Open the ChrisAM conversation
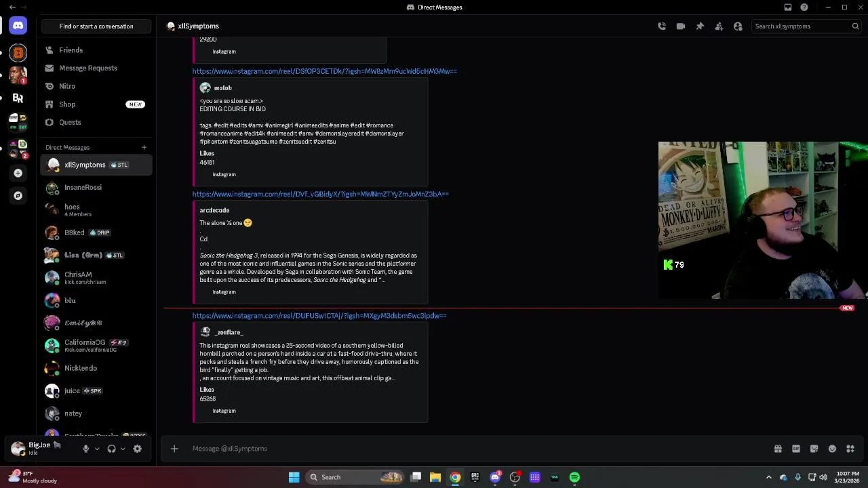Image resolution: width=868 pixels, height=488 pixels. (96, 278)
